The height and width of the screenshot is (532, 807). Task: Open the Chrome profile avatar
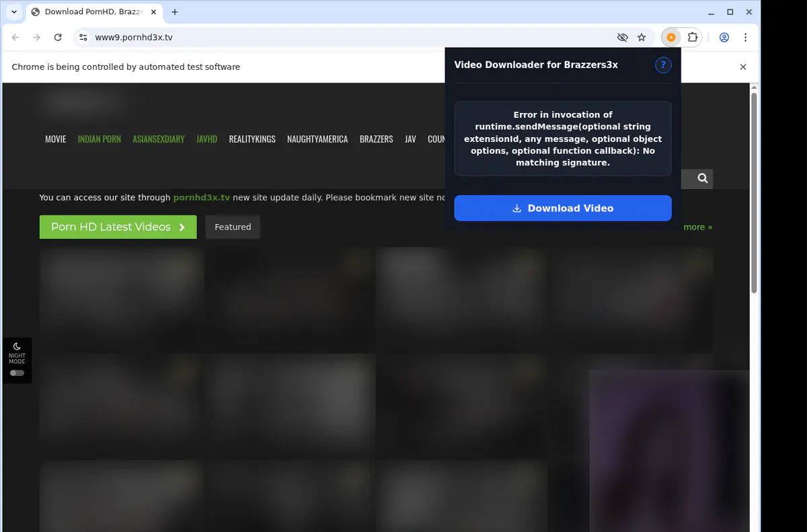(724, 38)
